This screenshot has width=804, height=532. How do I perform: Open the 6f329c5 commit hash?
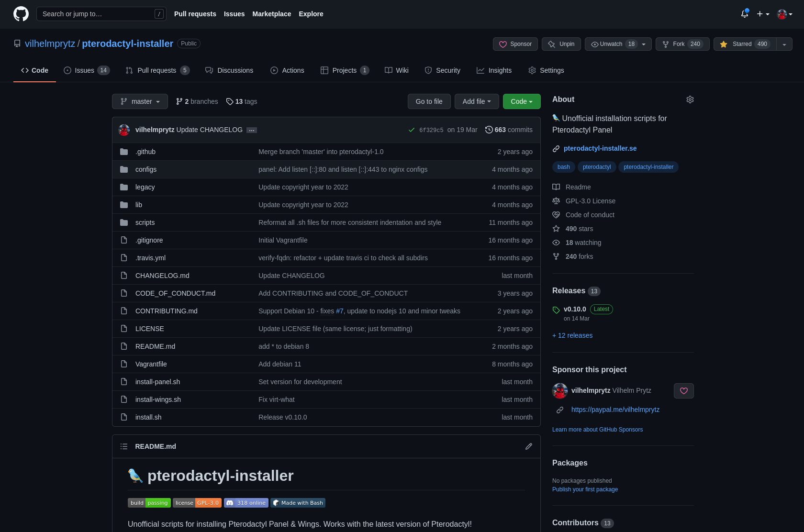point(431,130)
